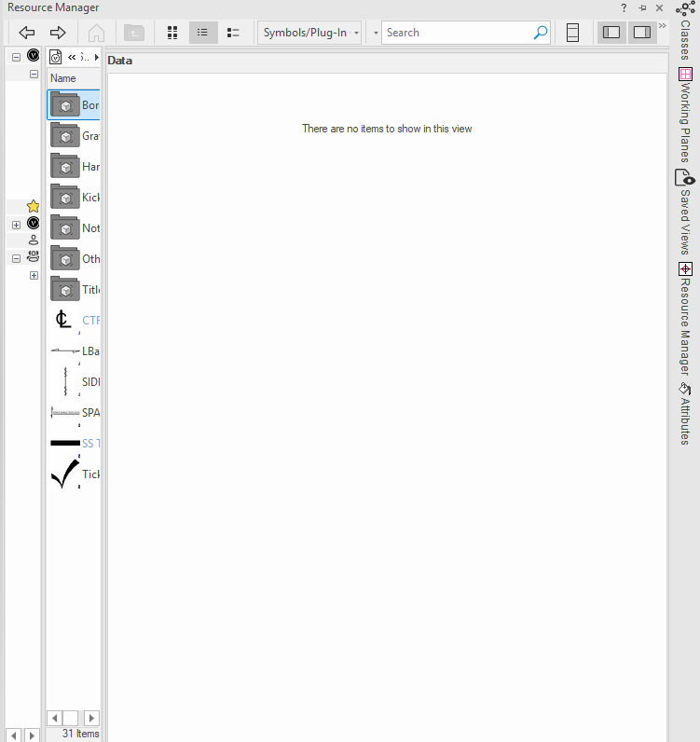Toggle the left file browser pane
700x742 pixels.
pos(611,33)
